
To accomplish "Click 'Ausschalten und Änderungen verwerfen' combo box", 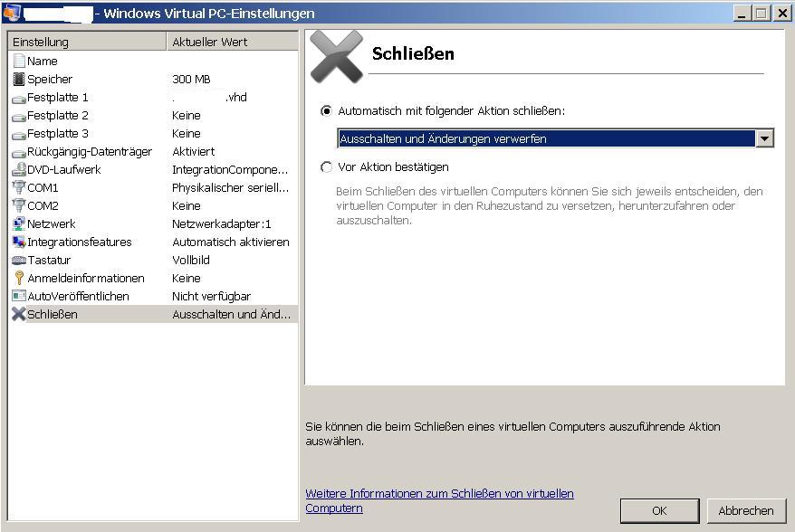I will coord(555,138).
